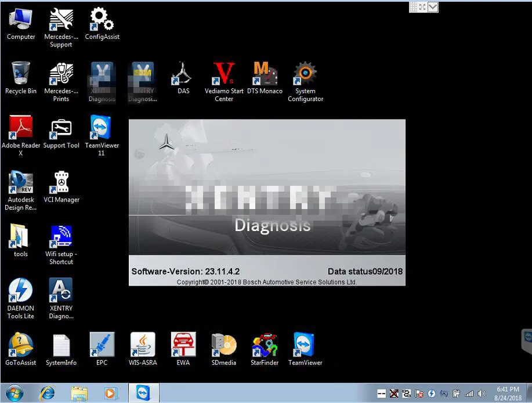Click the DAEMON Tools tray icon

coord(431,394)
